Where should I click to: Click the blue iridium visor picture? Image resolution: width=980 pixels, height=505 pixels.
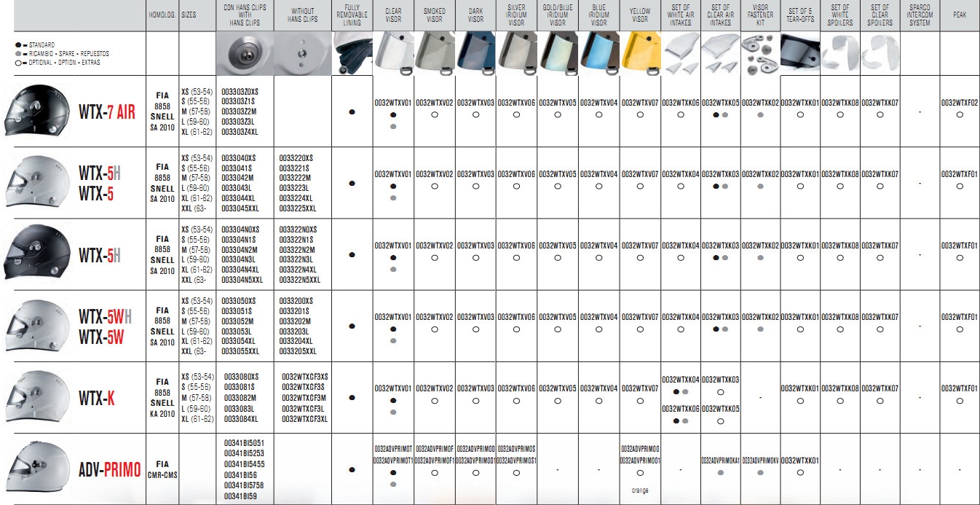pos(598,53)
